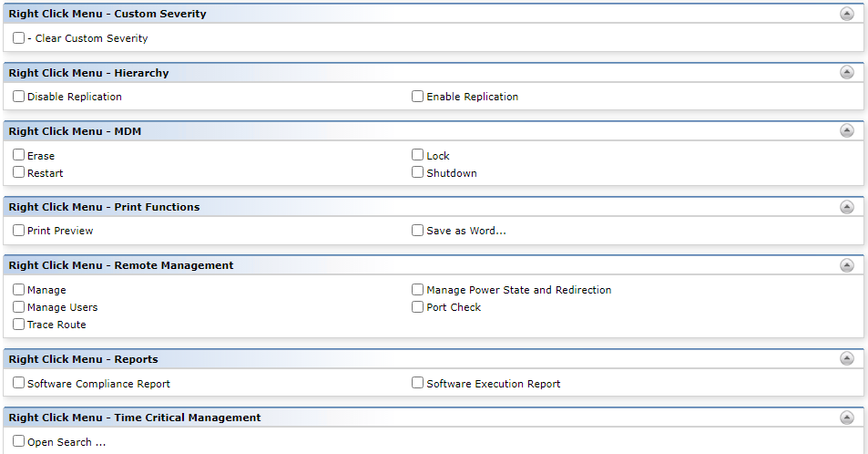Collapse the Remote Management section arrow
The width and height of the screenshot is (868, 454).
(x=846, y=265)
